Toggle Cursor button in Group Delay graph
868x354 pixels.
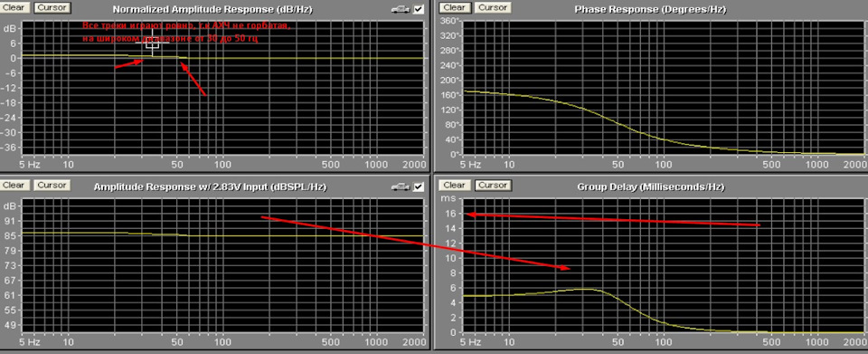pyautogui.click(x=493, y=185)
